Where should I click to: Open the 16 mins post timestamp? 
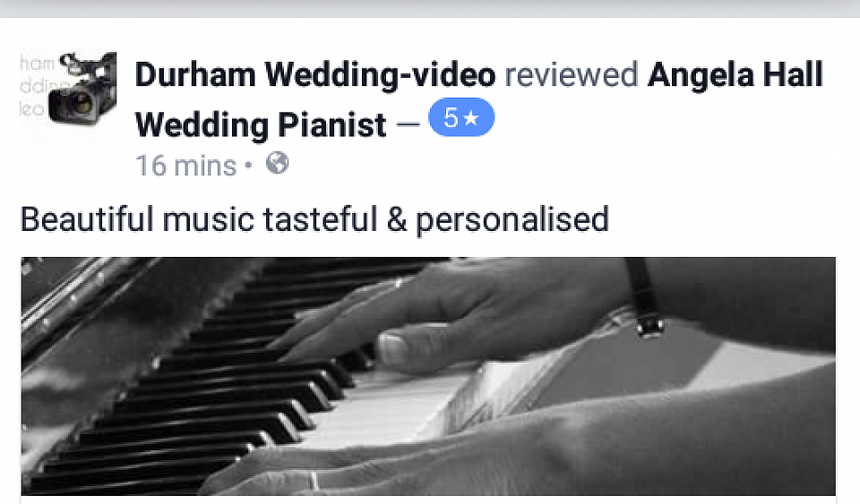point(185,166)
